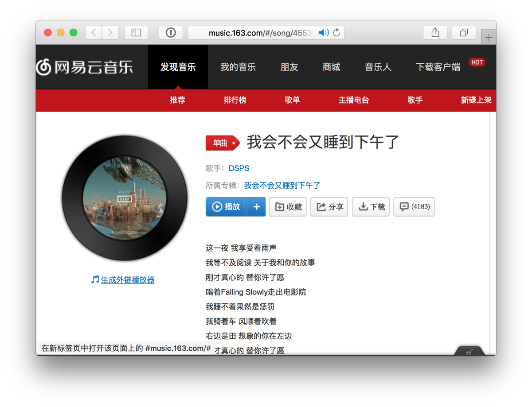Viewport: 532px width, 407px height.
Task: Add song to playlist with plus button
Action: click(256, 207)
